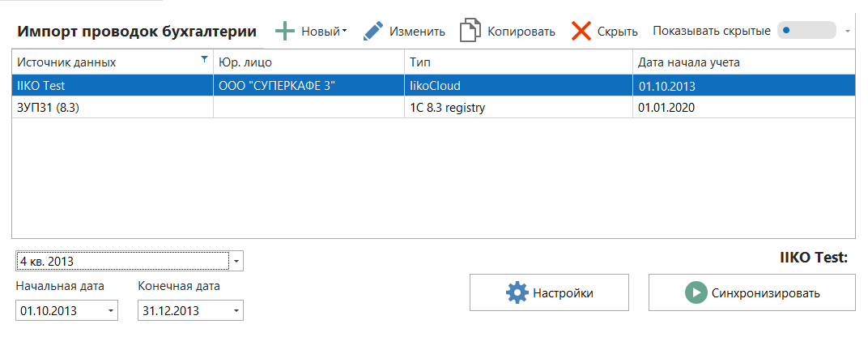
Task: Click the Изменить toolbar label
Action: [417, 32]
